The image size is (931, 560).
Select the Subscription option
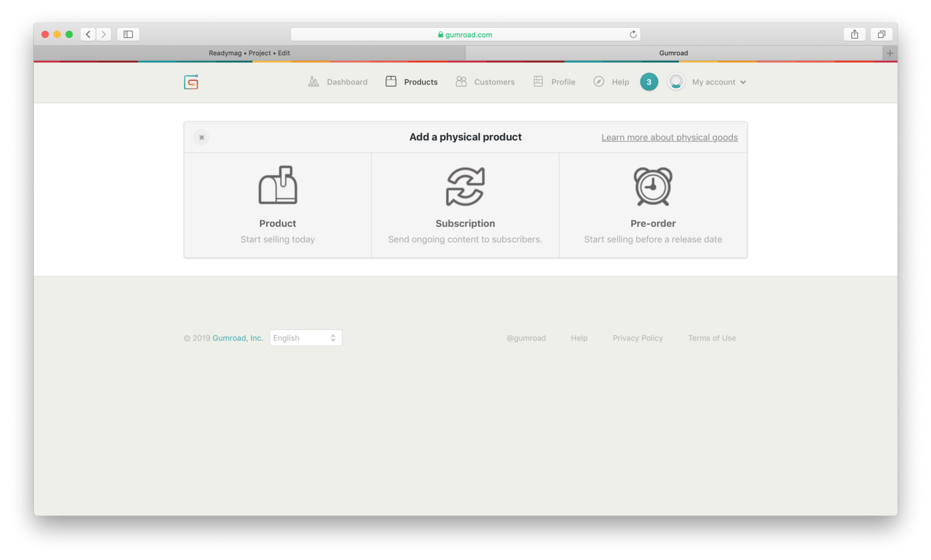click(465, 204)
